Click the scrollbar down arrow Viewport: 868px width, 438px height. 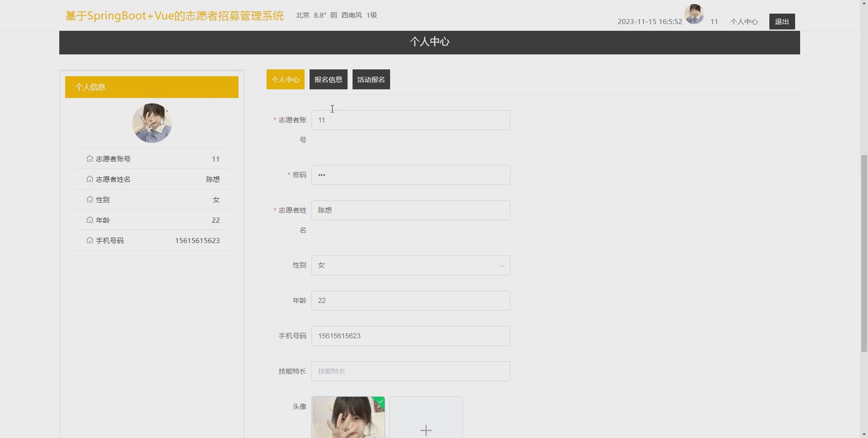point(864,434)
